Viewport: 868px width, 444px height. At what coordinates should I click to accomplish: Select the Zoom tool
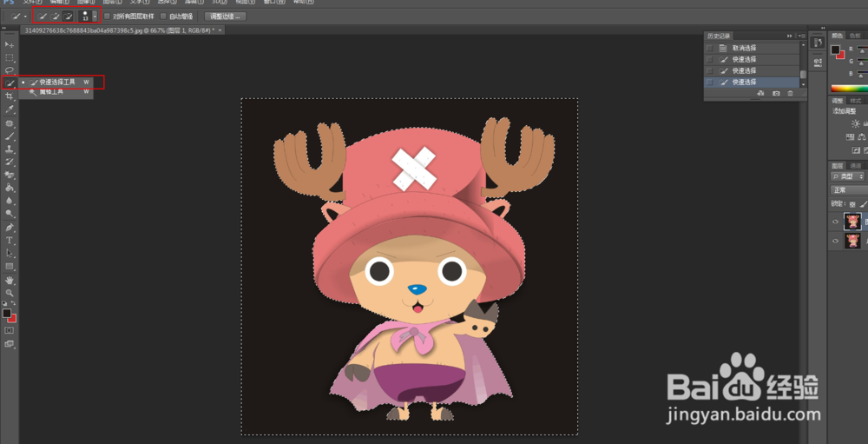(x=10, y=293)
